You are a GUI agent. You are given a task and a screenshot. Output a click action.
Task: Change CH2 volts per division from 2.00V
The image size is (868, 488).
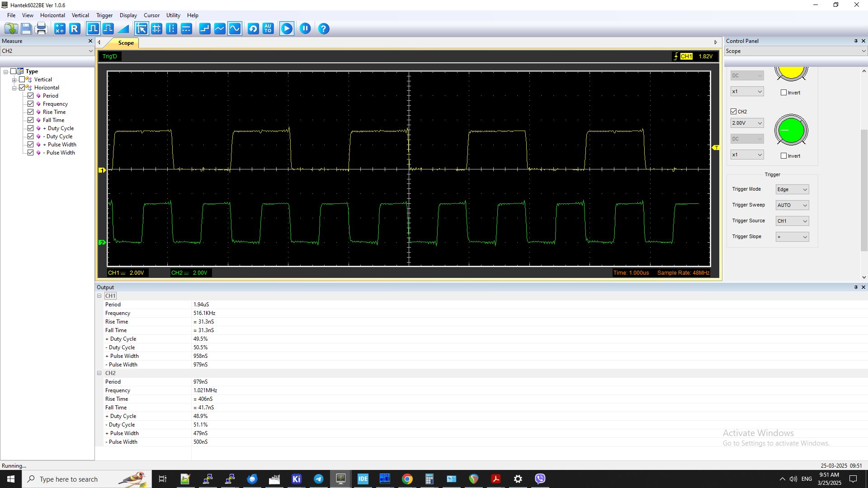tap(747, 122)
